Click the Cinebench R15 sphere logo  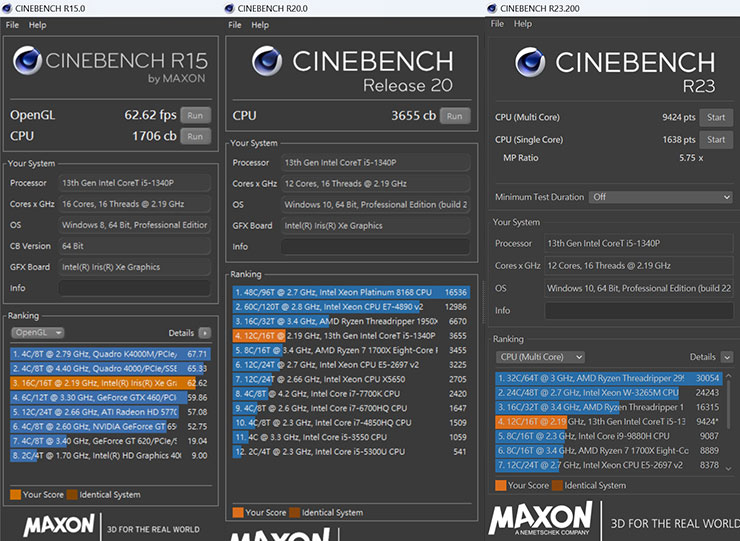click(x=28, y=63)
